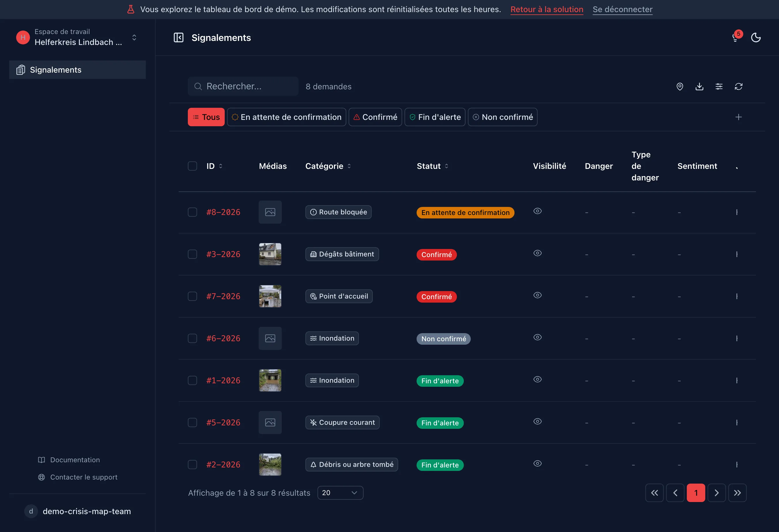Screen dimensions: 779x532
Task: Tick checkbox for report #8-2026
Action: (x=192, y=212)
